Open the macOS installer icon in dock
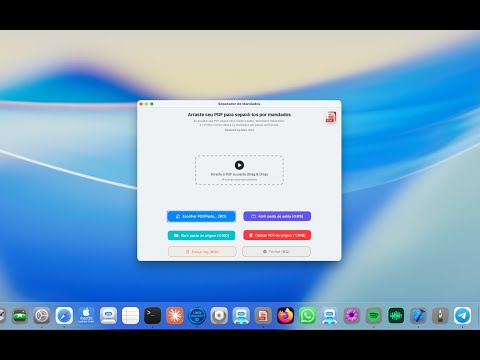 pos(86,315)
